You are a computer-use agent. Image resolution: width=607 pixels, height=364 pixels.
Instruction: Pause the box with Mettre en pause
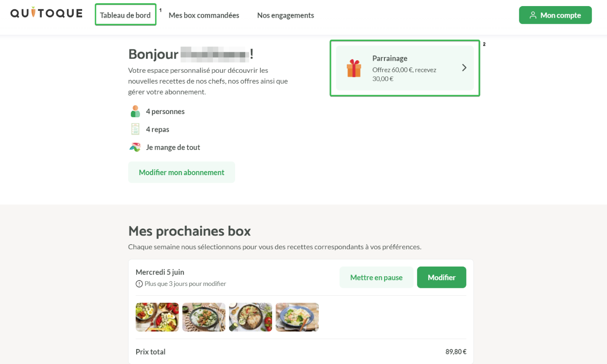tap(376, 277)
